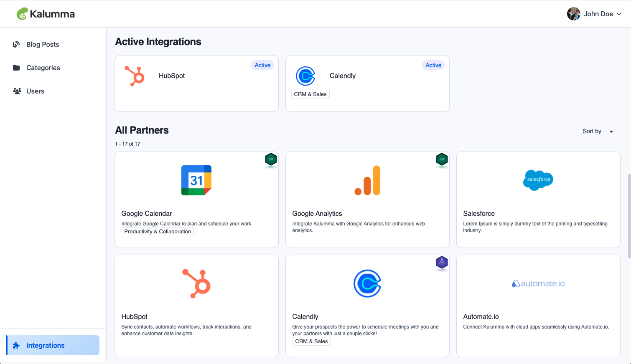Open Automate.io partner title
This screenshot has height=364, width=631.
tap(481, 316)
